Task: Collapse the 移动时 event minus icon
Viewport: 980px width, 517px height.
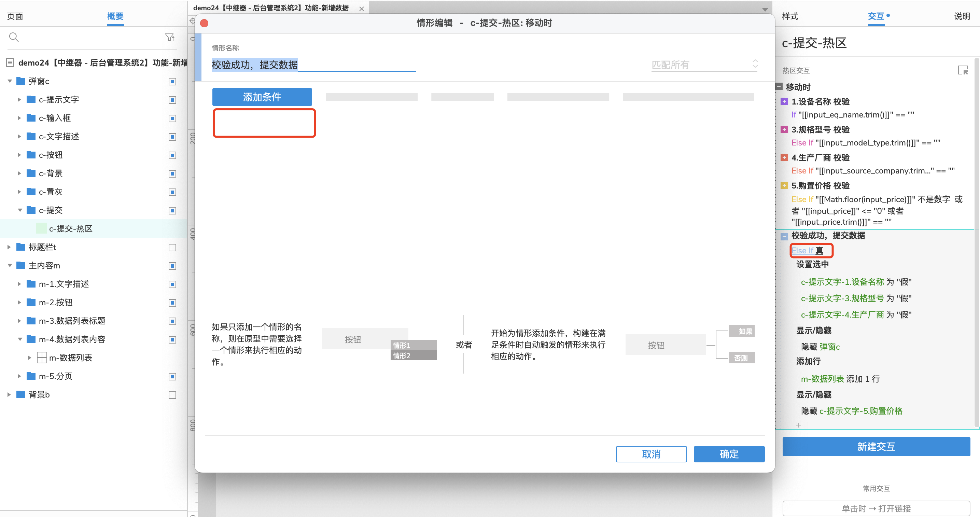Action: click(x=779, y=87)
